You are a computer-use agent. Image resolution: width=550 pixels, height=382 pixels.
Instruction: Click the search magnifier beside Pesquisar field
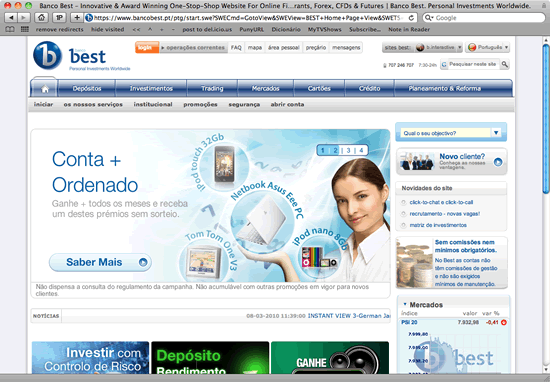(504, 64)
